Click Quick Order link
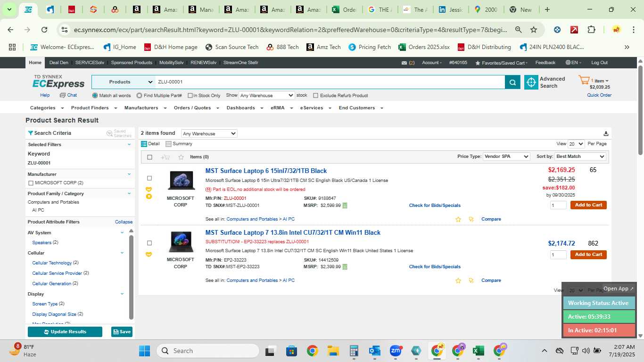The image size is (644, 362). click(599, 95)
